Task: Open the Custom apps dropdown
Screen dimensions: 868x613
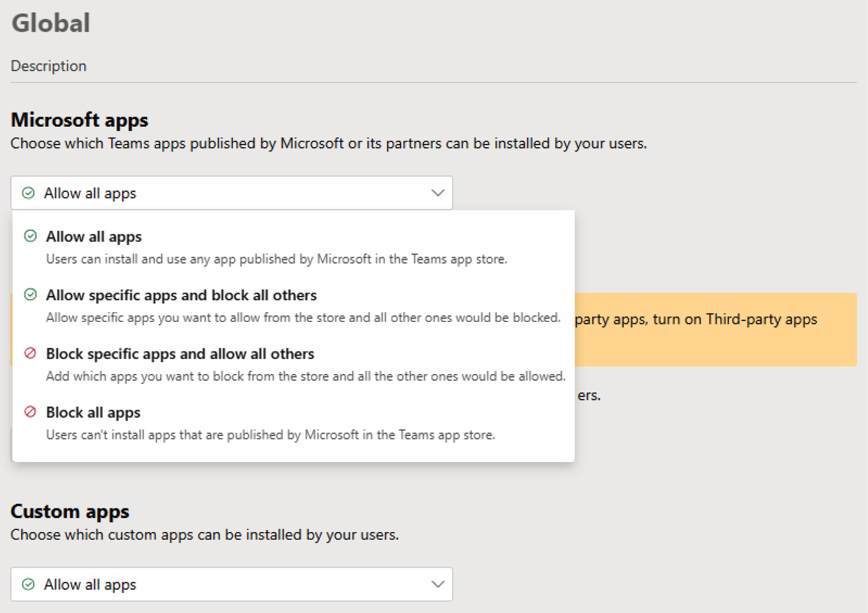Action: 231,584
